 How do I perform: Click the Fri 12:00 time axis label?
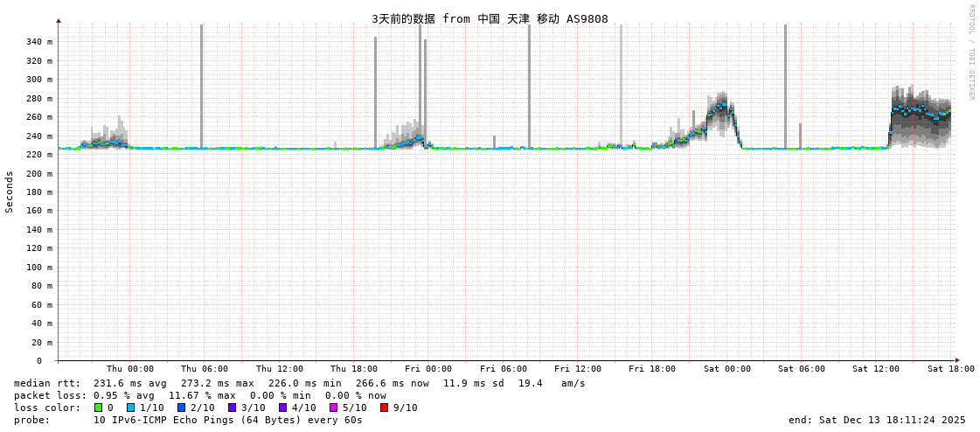578,369
